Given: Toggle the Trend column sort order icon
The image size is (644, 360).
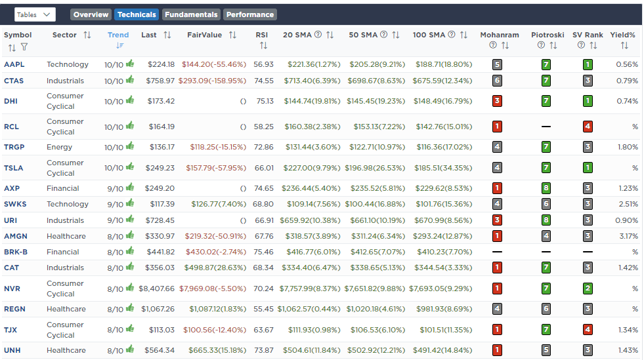Looking at the screenshot, I should coord(119,46).
